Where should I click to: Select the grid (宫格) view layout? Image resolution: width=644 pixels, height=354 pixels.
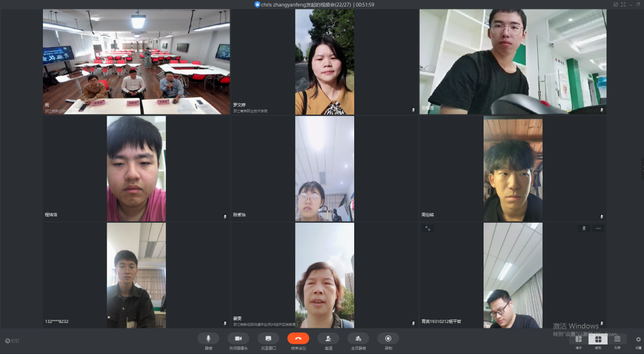point(597,339)
